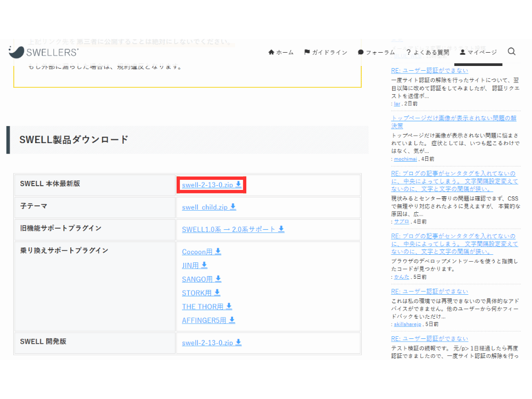Click the excerpt starting トップページだけ画像が表示されない問題に悩まさ
The height and width of the screenshot is (399, 532).
click(455, 143)
